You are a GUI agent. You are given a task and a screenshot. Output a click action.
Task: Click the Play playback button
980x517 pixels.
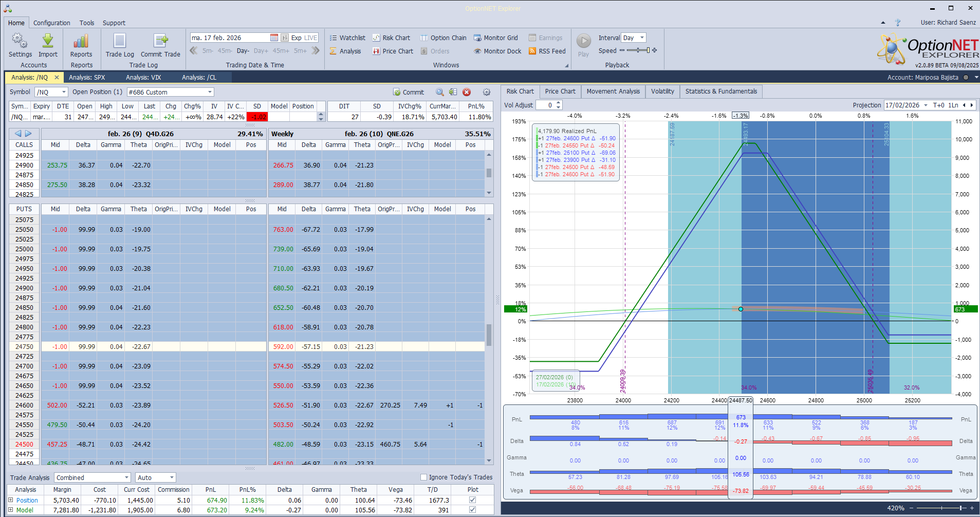point(583,45)
